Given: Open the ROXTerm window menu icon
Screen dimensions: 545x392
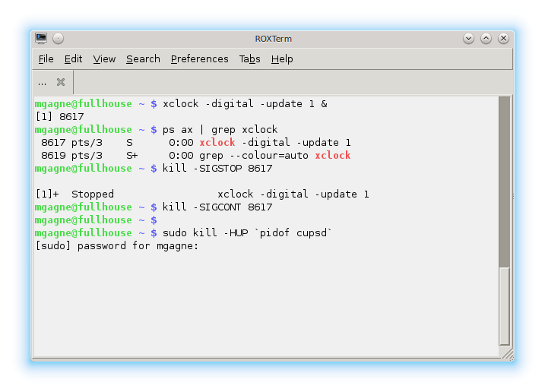Looking at the screenshot, I should pyautogui.click(x=41, y=38).
